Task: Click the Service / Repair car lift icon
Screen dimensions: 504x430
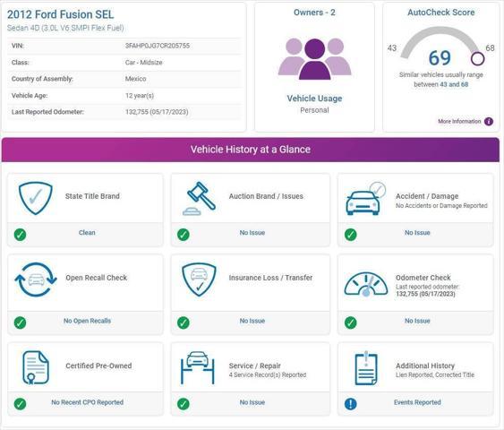Action: (x=197, y=367)
